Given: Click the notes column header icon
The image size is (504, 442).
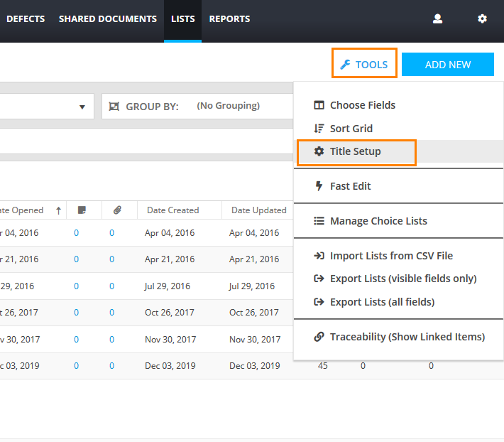Looking at the screenshot, I should 82,210.
